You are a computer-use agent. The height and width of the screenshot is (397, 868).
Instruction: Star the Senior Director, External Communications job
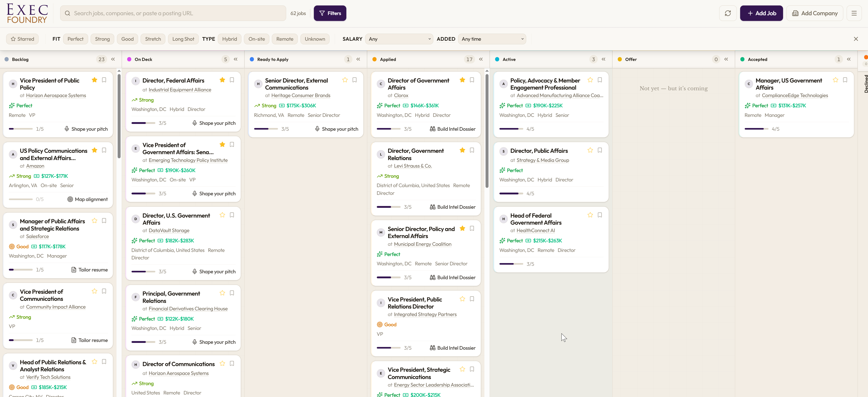click(345, 80)
